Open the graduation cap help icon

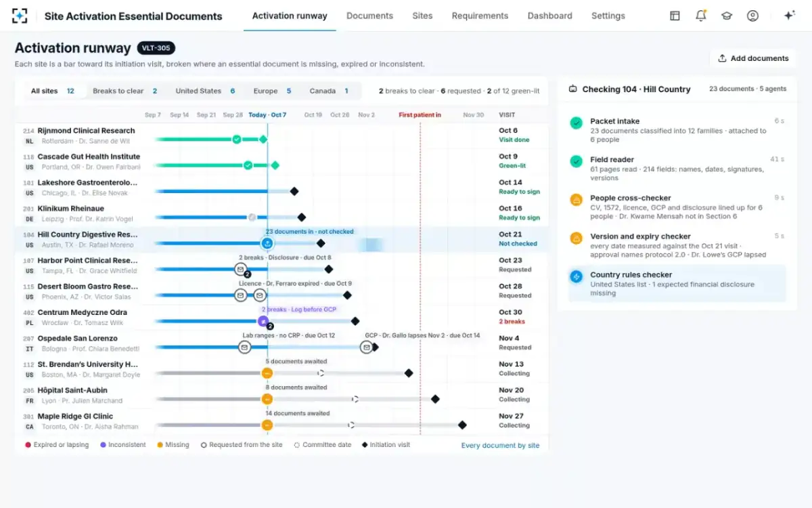pyautogui.click(x=727, y=16)
